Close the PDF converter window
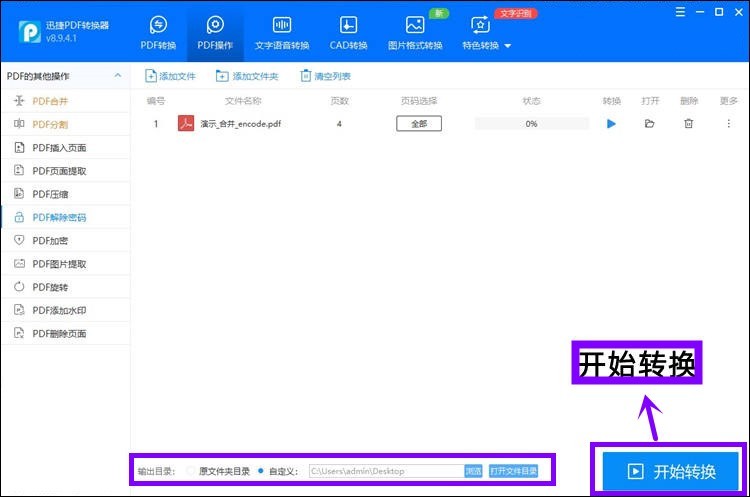Viewport: 750px width, 497px height. pos(739,12)
